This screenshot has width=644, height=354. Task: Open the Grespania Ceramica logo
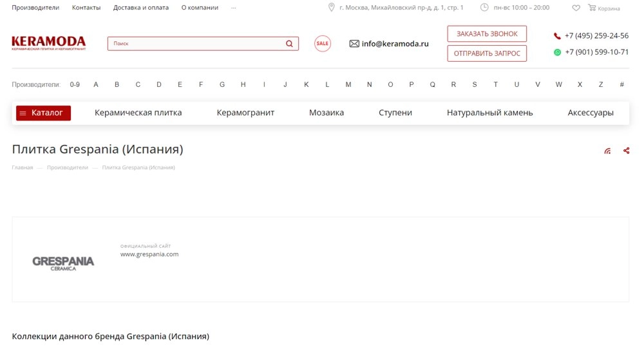coord(63,263)
